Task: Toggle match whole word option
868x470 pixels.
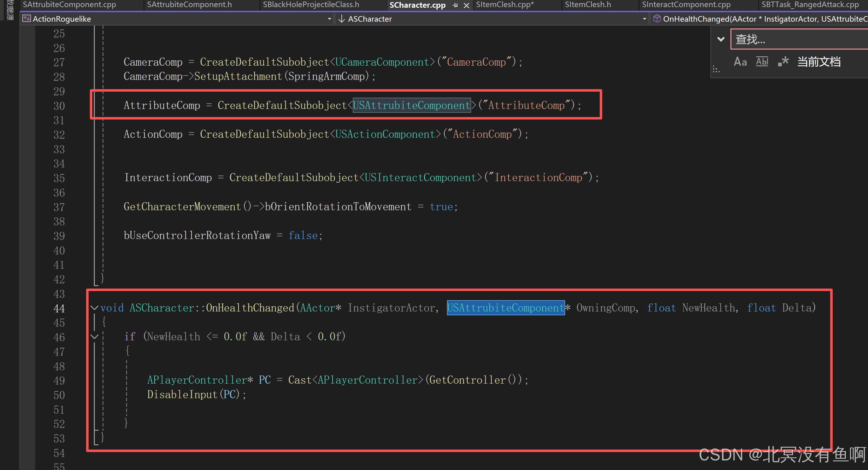Action: click(761, 62)
